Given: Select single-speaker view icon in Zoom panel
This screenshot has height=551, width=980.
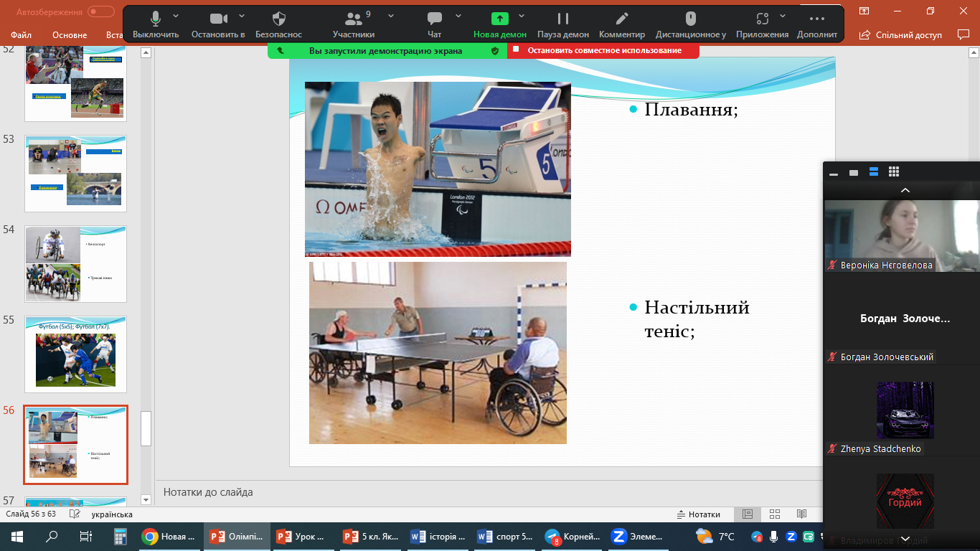Looking at the screenshot, I should [854, 172].
